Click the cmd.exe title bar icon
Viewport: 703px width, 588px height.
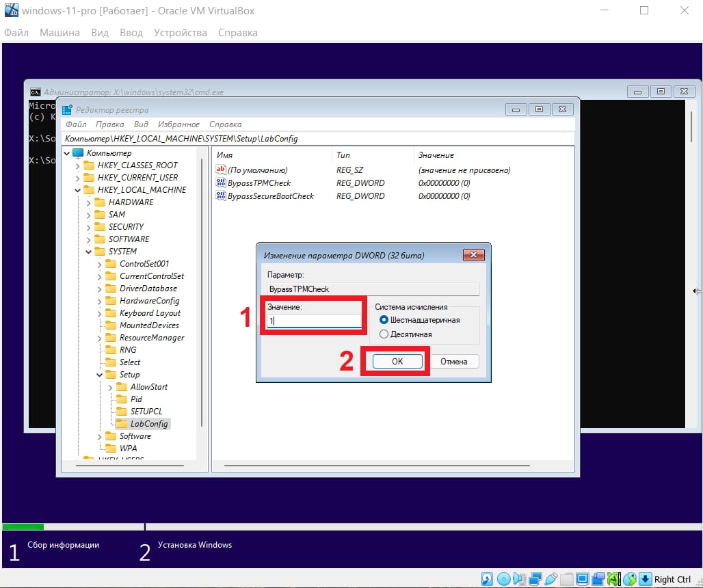36,92
